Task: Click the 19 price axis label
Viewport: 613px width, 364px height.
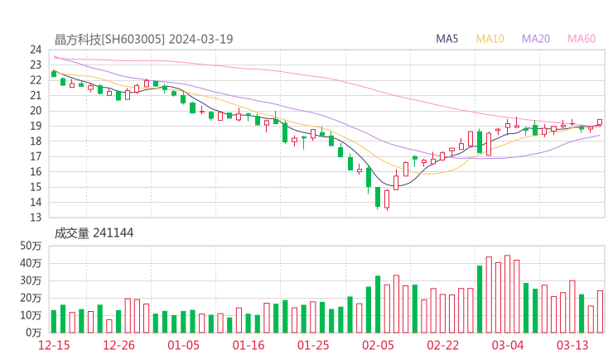Action: tap(36, 126)
